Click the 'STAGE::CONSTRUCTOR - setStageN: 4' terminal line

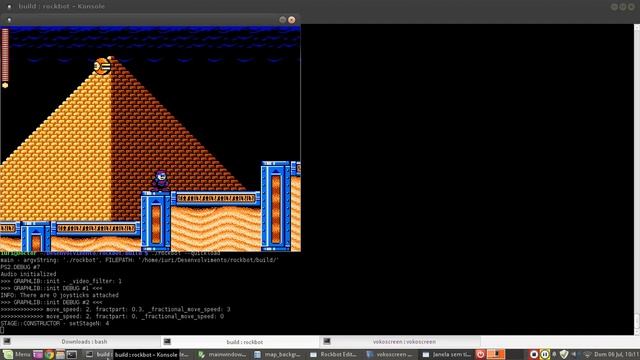tap(55, 323)
